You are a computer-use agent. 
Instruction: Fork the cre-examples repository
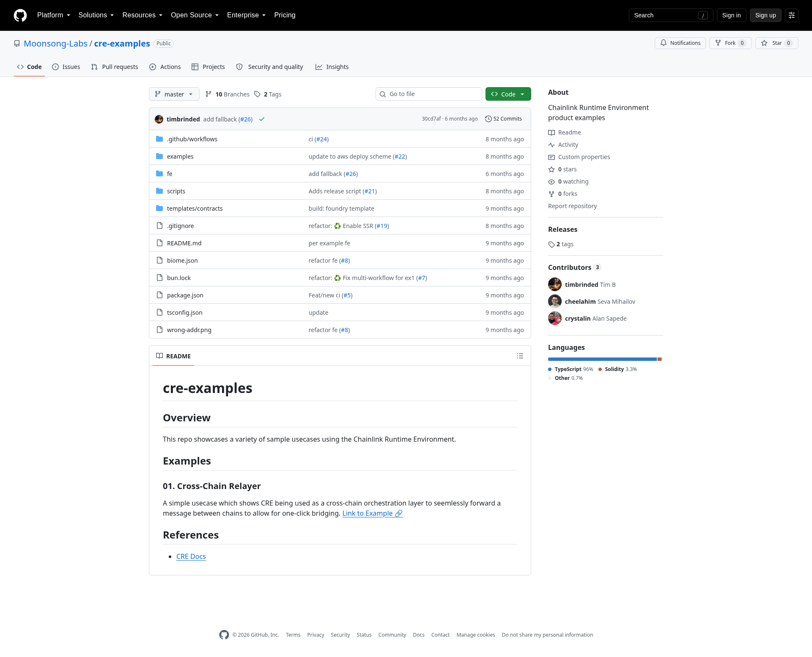coord(730,43)
